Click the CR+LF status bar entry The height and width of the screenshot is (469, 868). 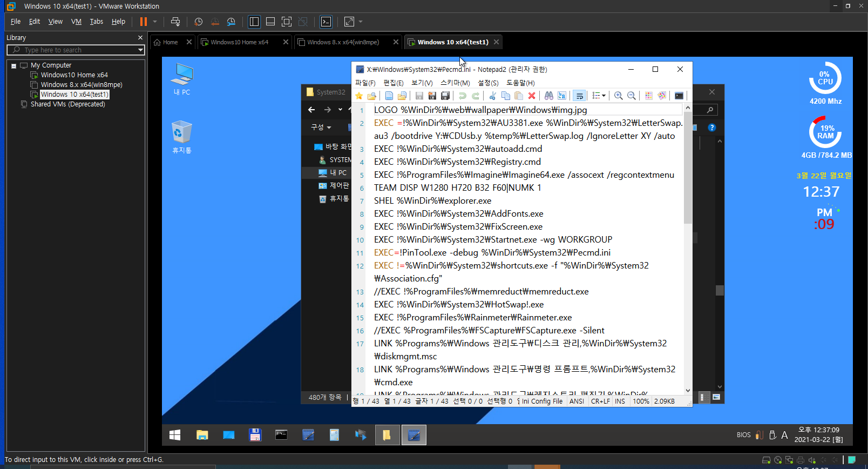coord(600,401)
